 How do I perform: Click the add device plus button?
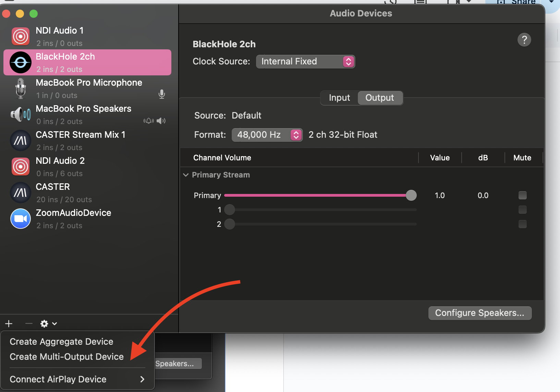(9, 323)
